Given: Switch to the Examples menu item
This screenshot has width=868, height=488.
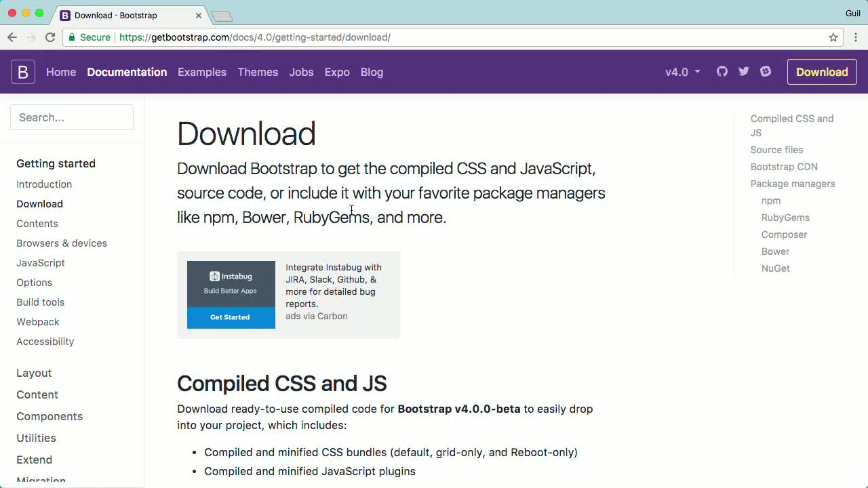Looking at the screenshot, I should point(202,72).
